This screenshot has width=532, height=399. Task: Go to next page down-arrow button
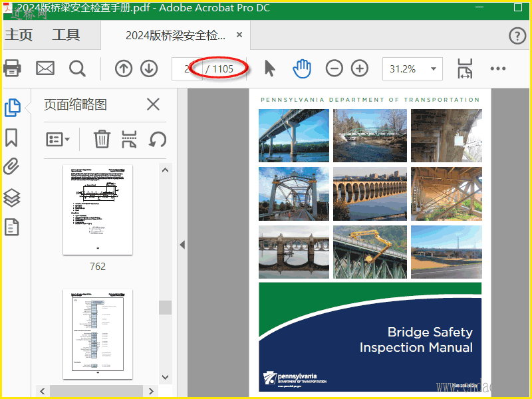click(x=149, y=68)
